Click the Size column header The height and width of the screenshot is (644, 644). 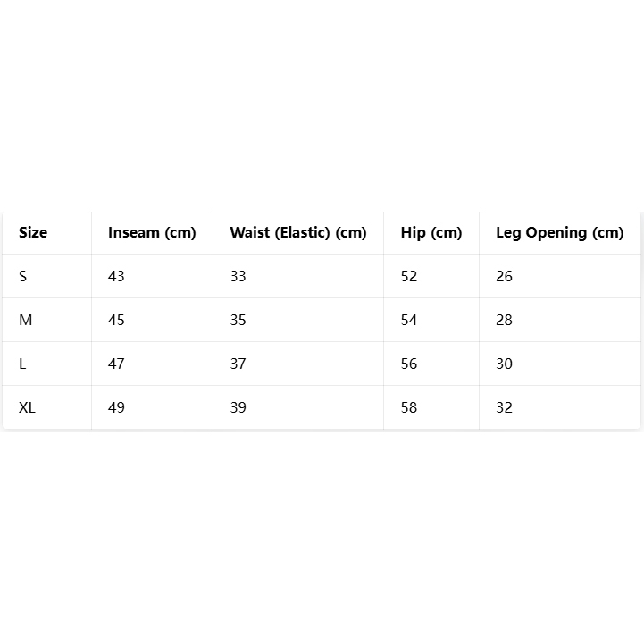[x=33, y=232]
